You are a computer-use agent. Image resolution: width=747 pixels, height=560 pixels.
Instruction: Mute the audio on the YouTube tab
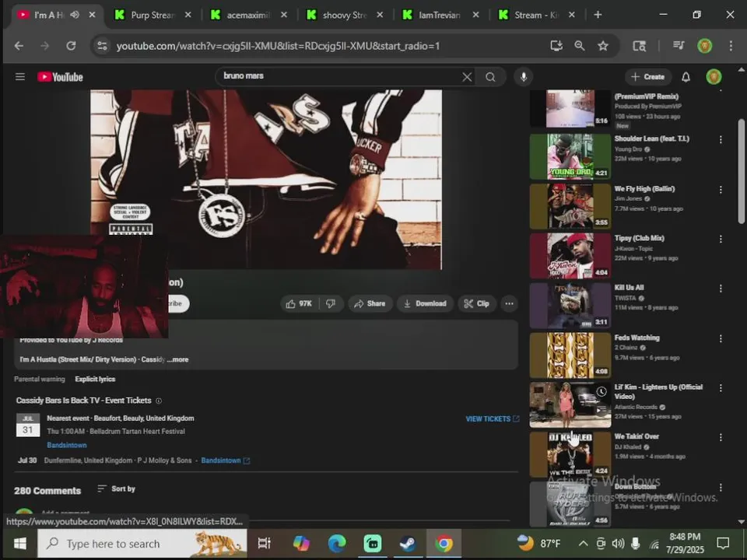tap(75, 15)
